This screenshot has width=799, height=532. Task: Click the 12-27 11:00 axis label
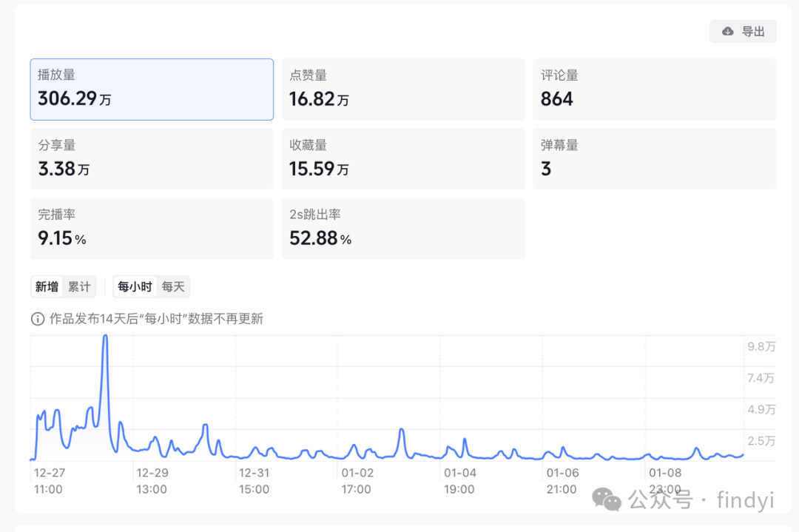click(49, 481)
